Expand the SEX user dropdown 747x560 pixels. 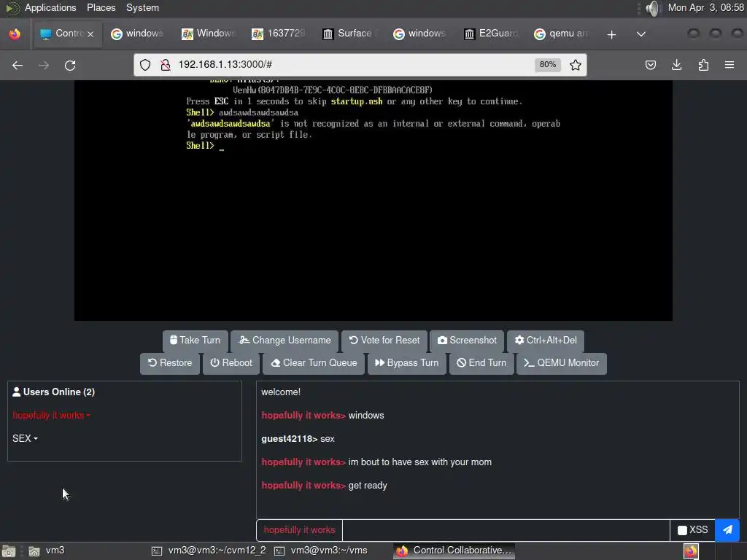click(26, 438)
